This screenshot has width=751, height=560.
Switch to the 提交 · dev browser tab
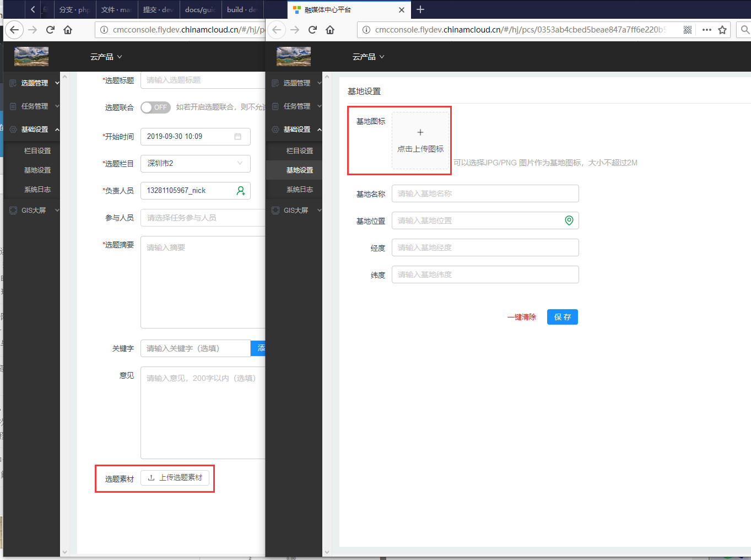pos(158,9)
